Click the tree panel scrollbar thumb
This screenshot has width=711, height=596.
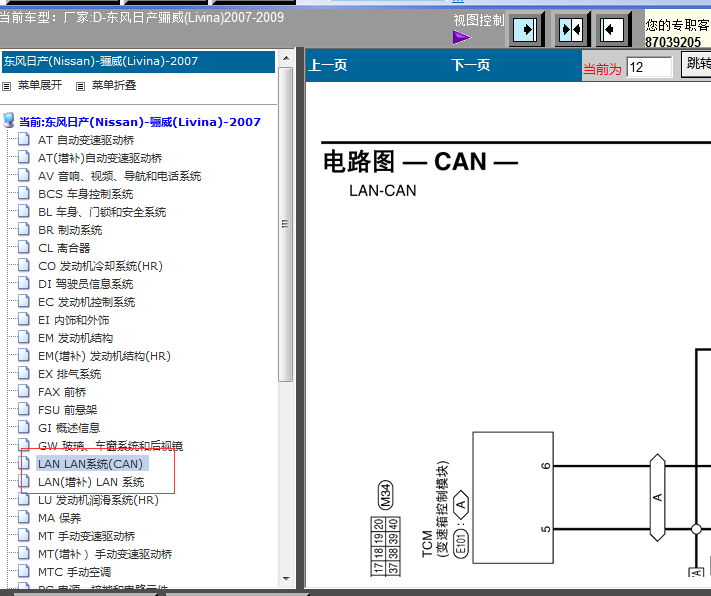click(286, 224)
